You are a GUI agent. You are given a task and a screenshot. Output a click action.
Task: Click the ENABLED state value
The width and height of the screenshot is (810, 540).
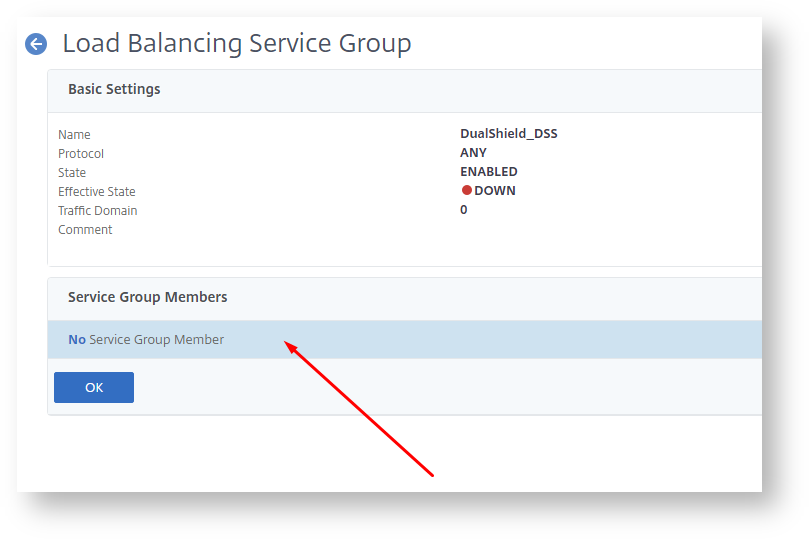(x=488, y=172)
